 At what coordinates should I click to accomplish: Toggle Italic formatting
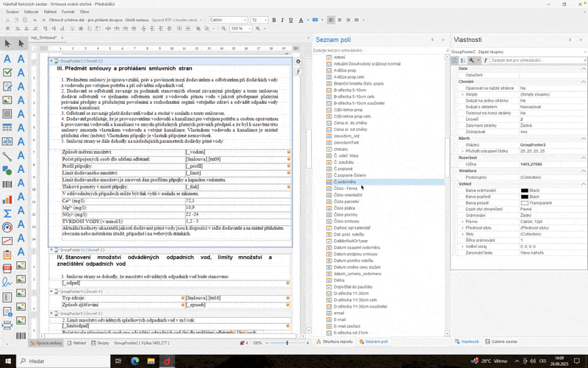[282, 21]
